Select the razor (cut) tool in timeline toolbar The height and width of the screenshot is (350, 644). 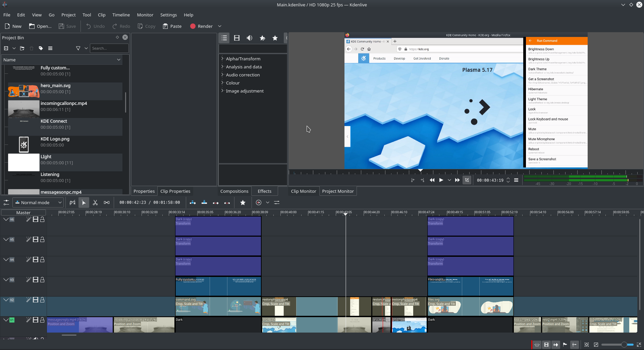click(x=95, y=202)
